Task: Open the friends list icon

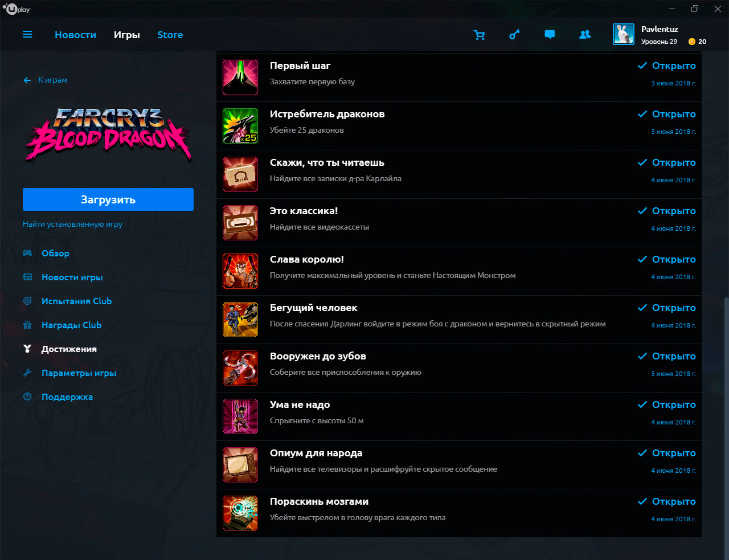Action: (585, 35)
